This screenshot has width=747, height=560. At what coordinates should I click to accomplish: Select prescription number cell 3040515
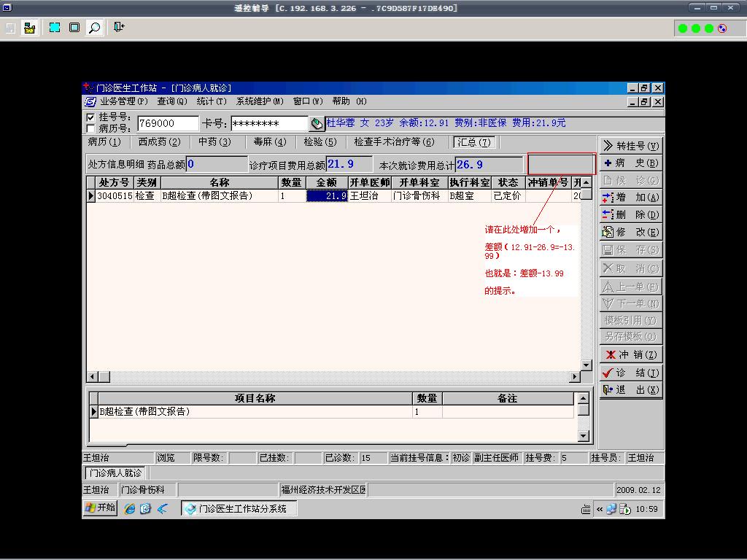(x=115, y=195)
